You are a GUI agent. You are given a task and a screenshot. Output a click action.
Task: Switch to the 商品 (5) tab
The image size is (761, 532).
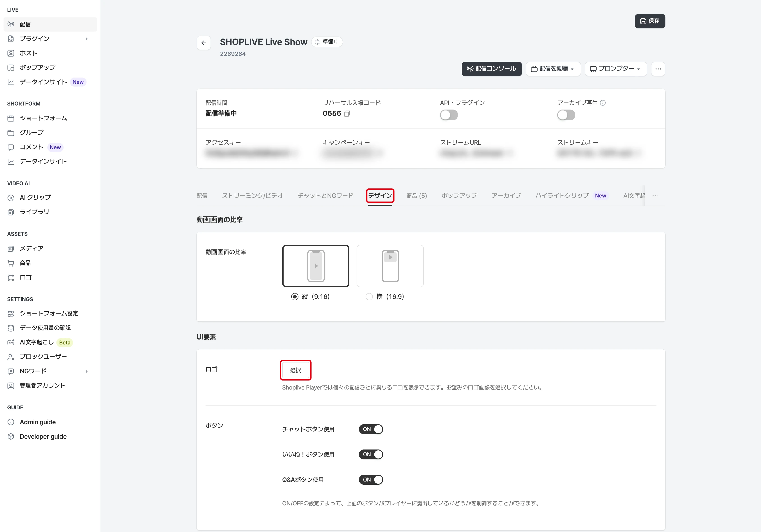pos(416,196)
